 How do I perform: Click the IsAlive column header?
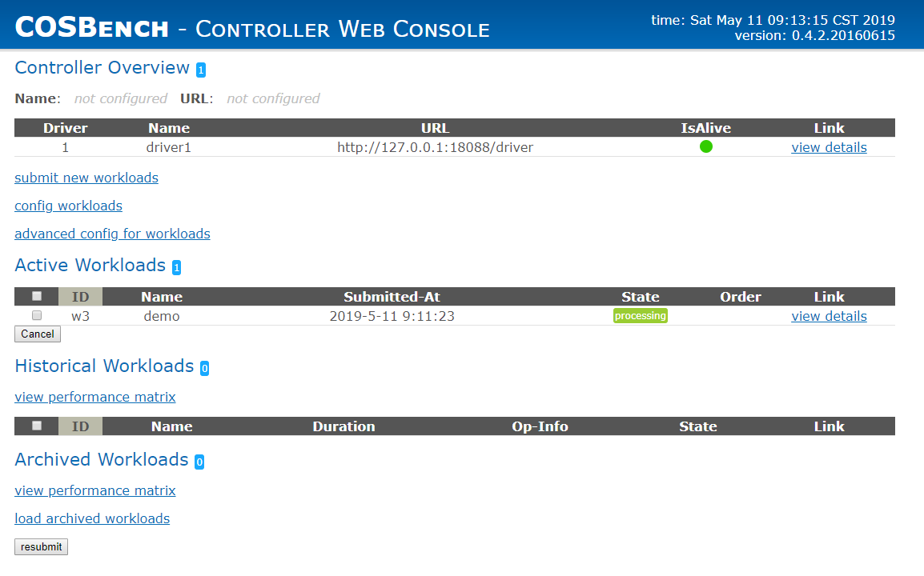(706, 128)
